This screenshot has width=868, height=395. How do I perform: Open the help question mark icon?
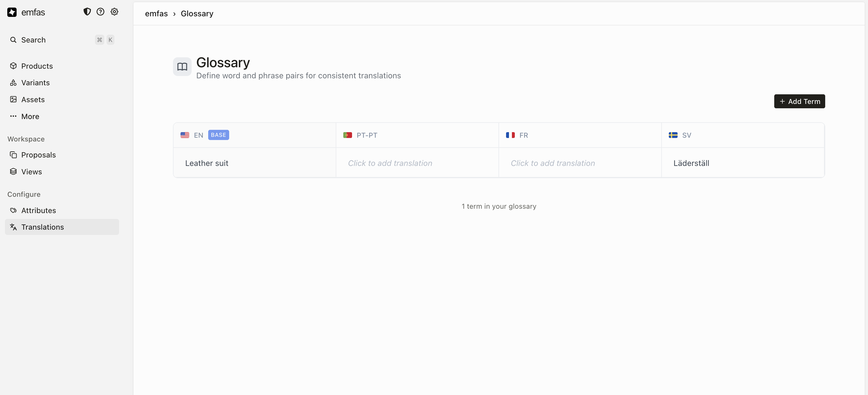coord(100,12)
